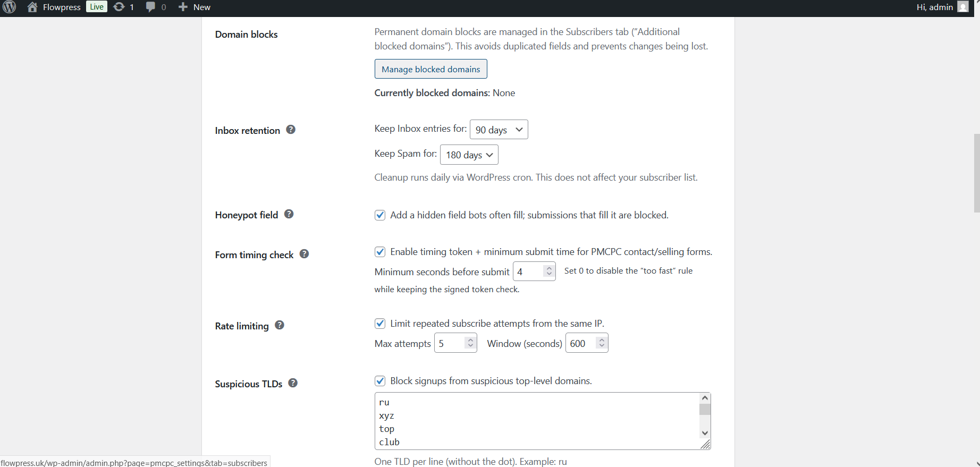Open the WordPress logo menu
980x467 pixels.
click(10, 7)
